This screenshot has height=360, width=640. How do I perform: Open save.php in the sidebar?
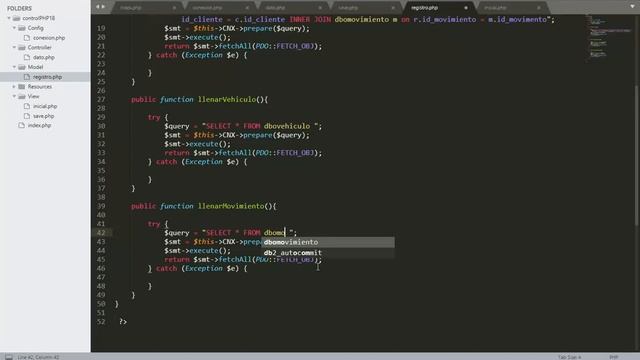click(44, 116)
